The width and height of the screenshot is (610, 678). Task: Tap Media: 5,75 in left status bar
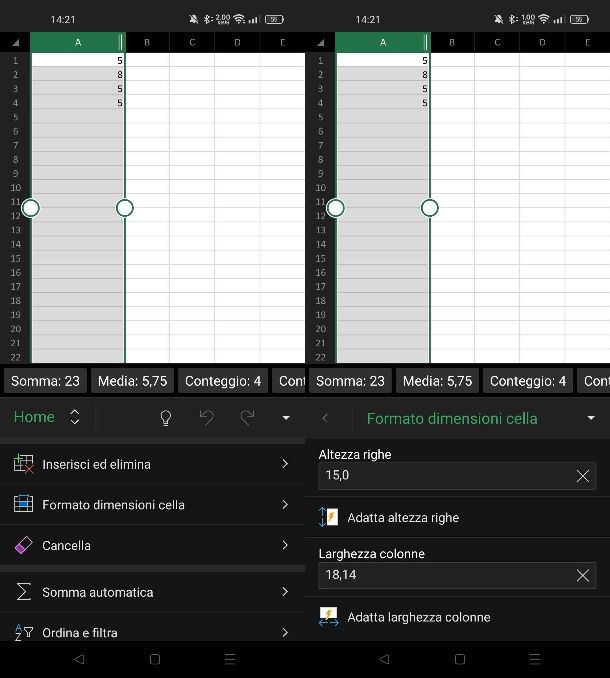click(x=132, y=381)
